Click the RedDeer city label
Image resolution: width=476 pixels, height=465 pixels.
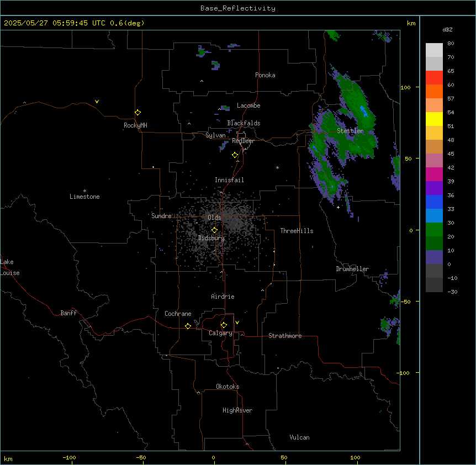(x=243, y=141)
